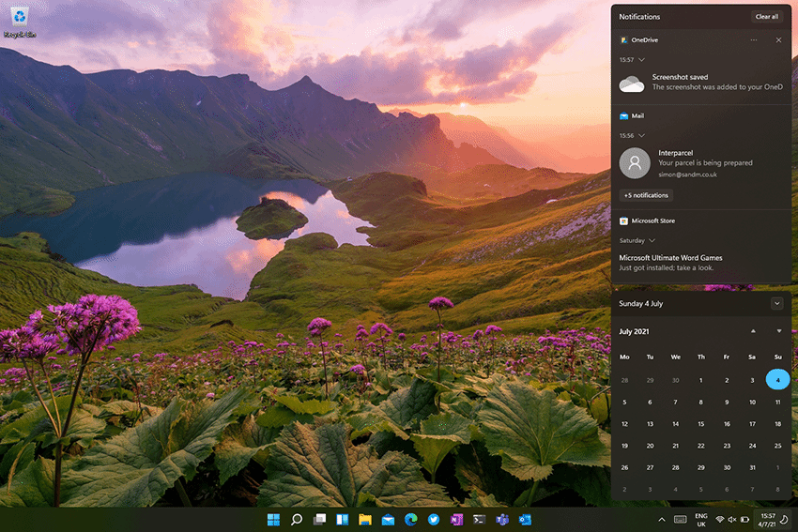Clear all notifications
This screenshot has height=532, width=798.
[x=766, y=17]
